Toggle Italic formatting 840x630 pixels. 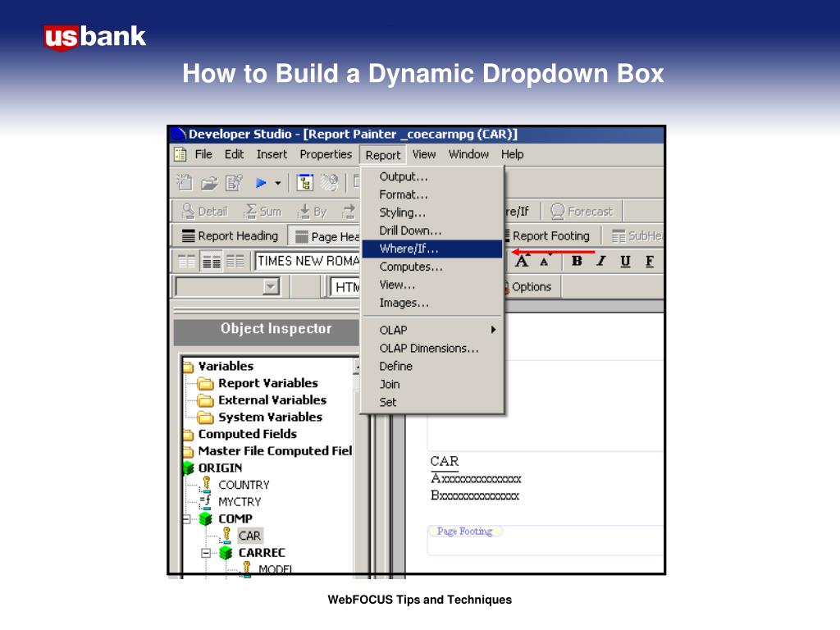coord(601,261)
